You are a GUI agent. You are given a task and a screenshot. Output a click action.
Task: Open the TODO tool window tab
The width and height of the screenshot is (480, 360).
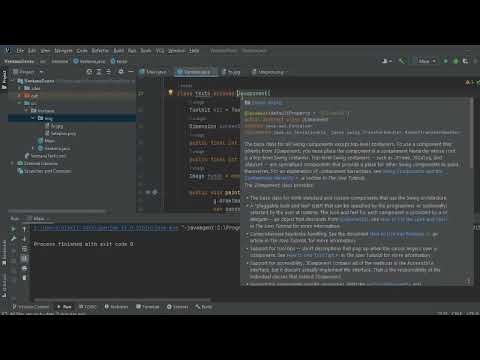tap(88, 307)
